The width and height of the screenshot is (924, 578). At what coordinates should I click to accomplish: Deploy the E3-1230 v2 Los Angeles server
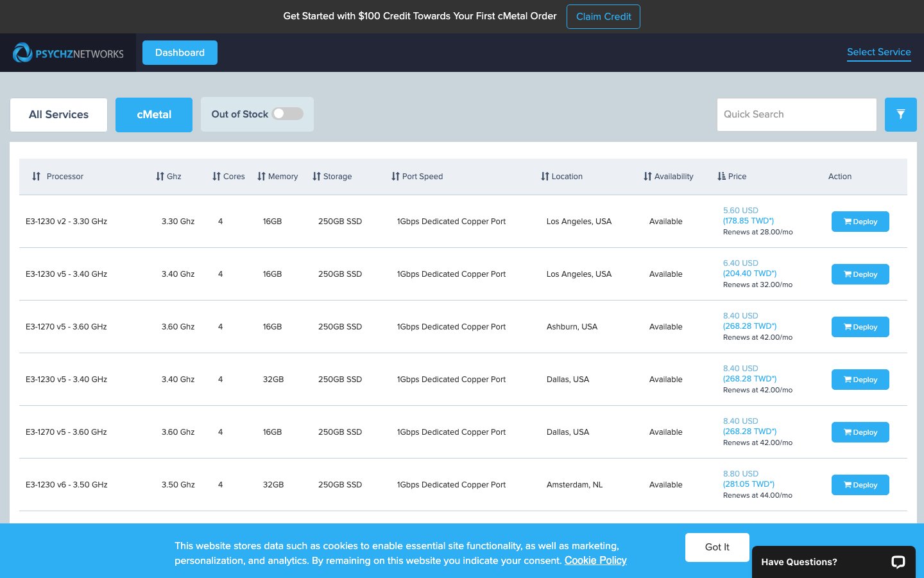(x=860, y=222)
